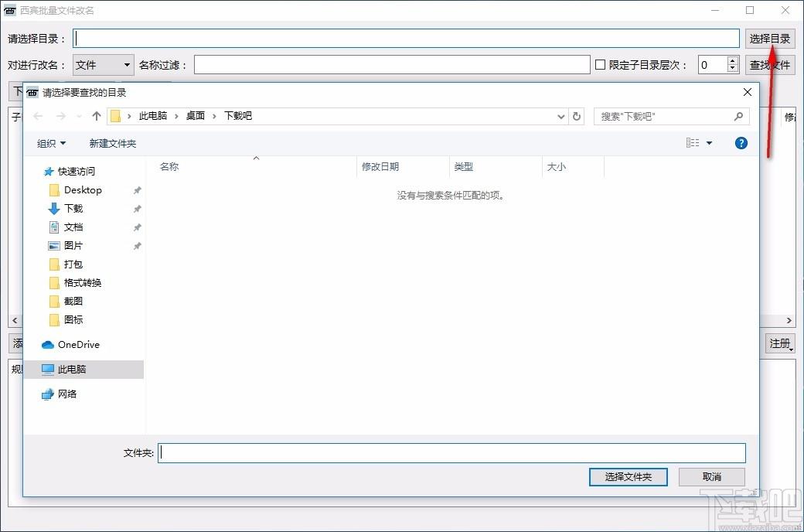The width and height of the screenshot is (804, 532).
Task: Click the 文件夹 path input field
Action: coord(451,453)
